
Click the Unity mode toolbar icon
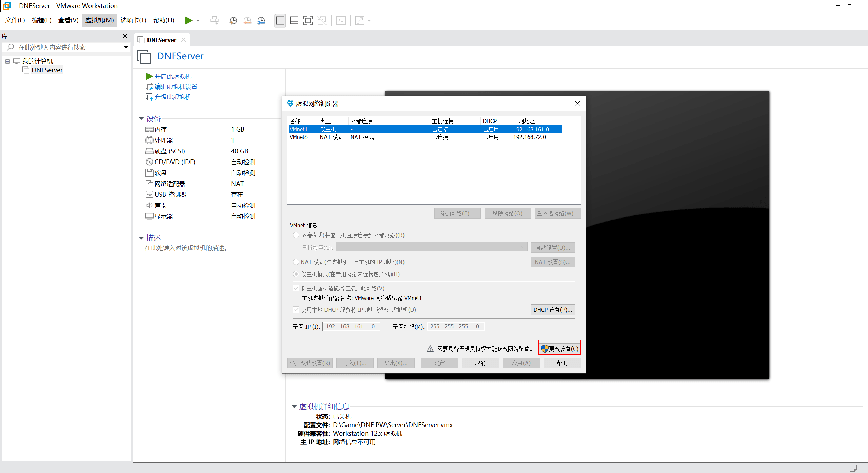pos(322,21)
